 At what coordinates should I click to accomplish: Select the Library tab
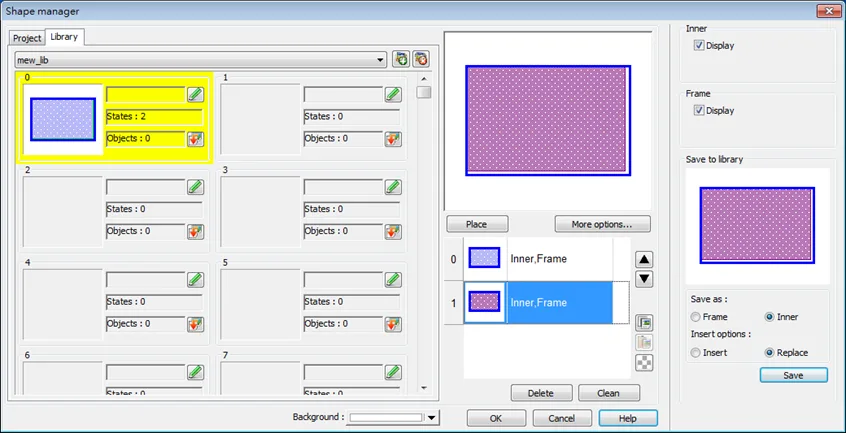click(64, 37)
